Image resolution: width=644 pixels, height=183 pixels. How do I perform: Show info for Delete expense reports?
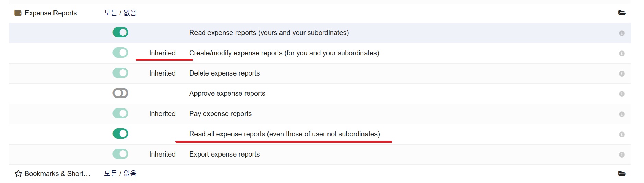coord(622,73)
